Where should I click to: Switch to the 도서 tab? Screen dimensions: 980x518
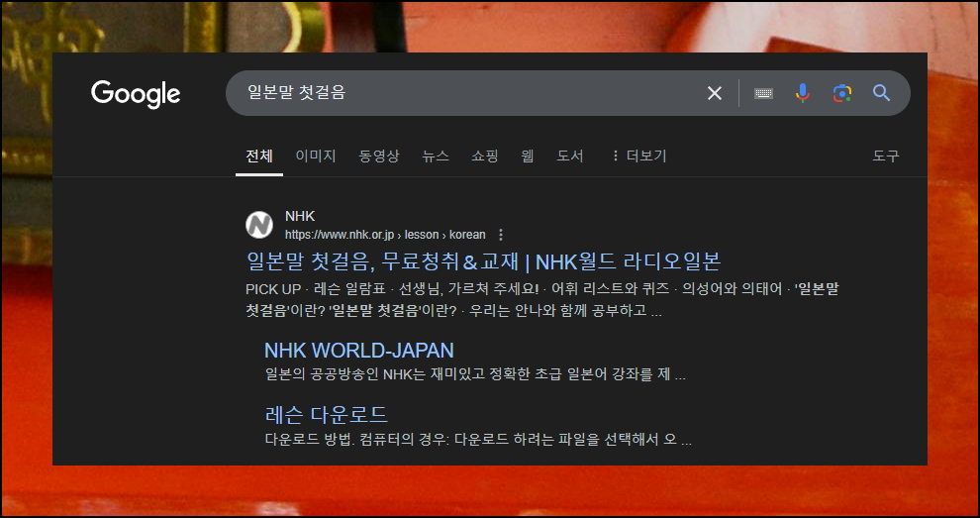click(570, 155)
